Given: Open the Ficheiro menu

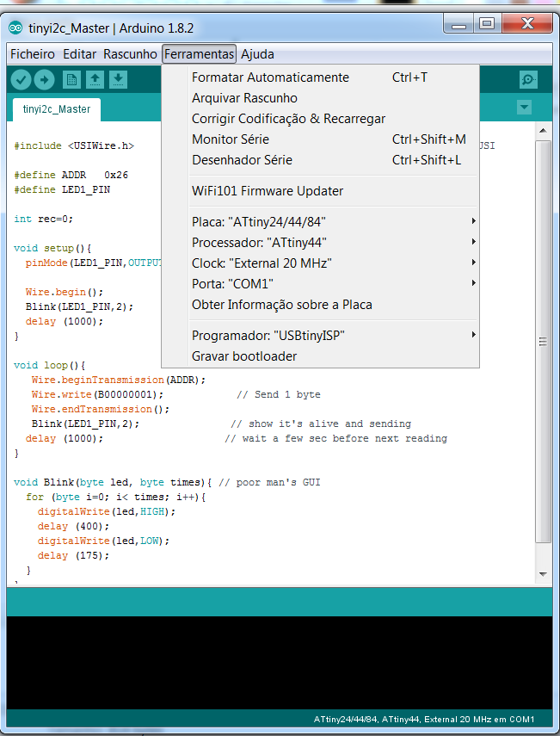Looking at the screenshot, I should coord(33,54).
